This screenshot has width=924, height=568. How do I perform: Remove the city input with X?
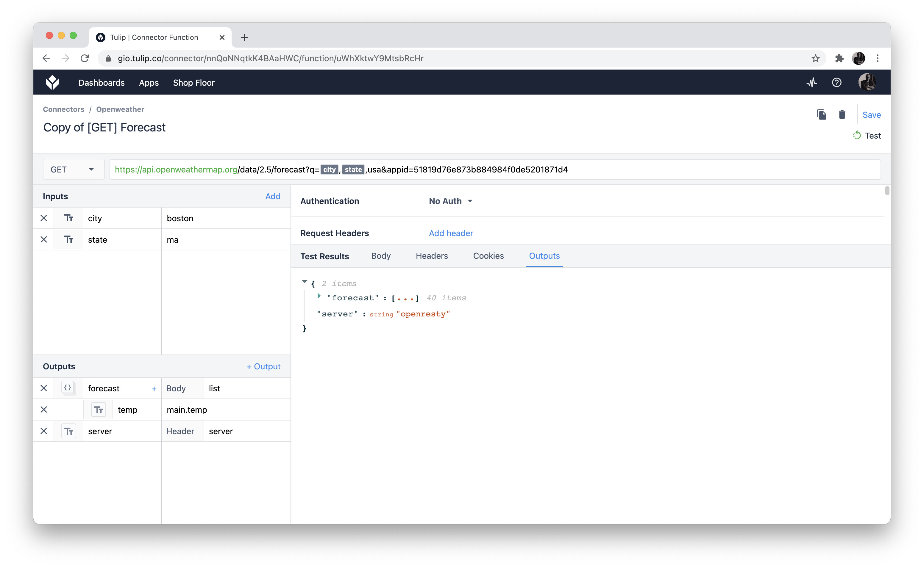click(44, 218)
